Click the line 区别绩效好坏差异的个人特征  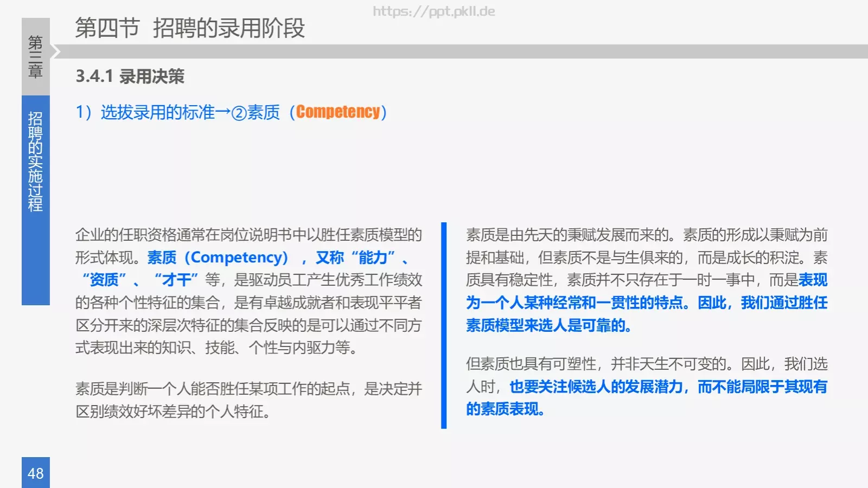[x=173, y=412]
